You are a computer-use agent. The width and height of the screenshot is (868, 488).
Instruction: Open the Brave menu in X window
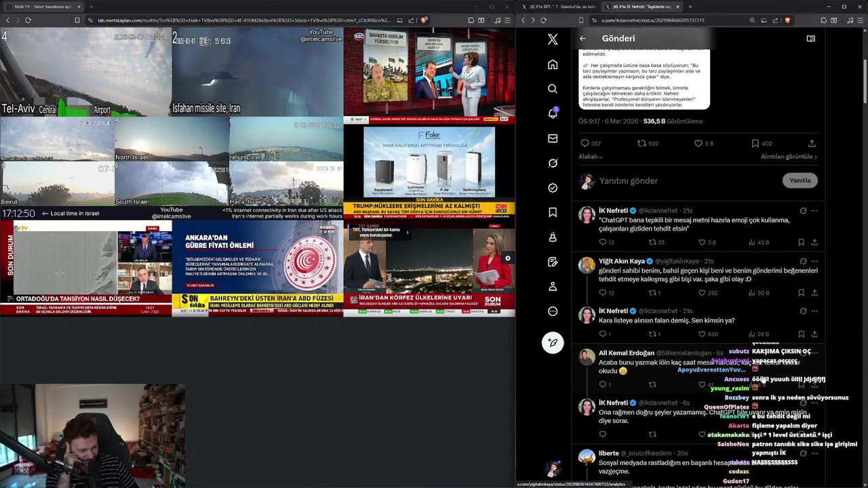click(x=860, y=20)
